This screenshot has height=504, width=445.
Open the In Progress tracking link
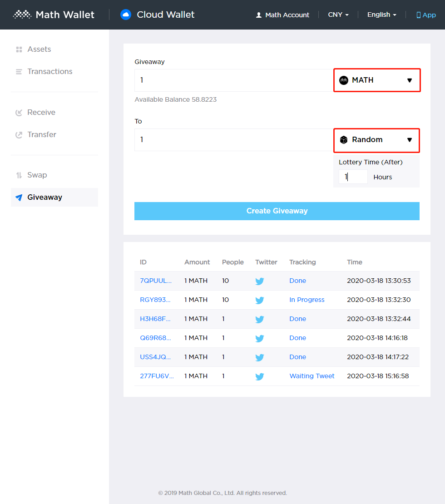click(x=307, y=300)
